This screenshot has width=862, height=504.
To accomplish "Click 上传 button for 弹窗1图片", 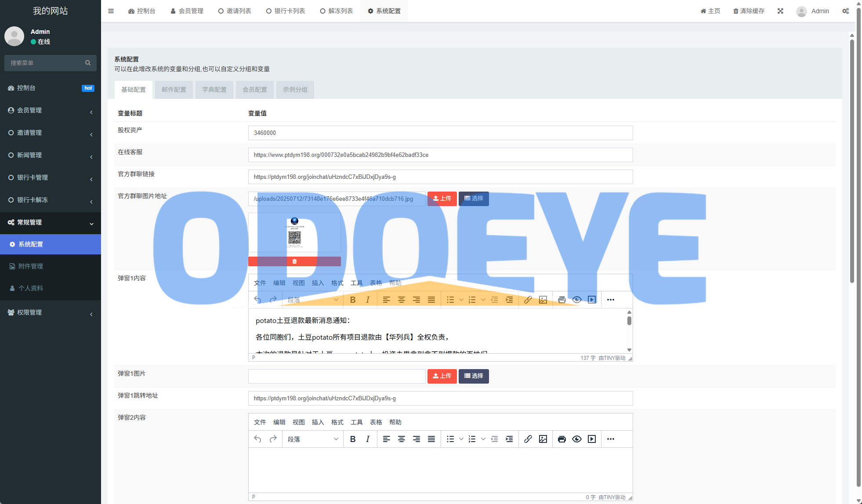I will click(442, 376).
